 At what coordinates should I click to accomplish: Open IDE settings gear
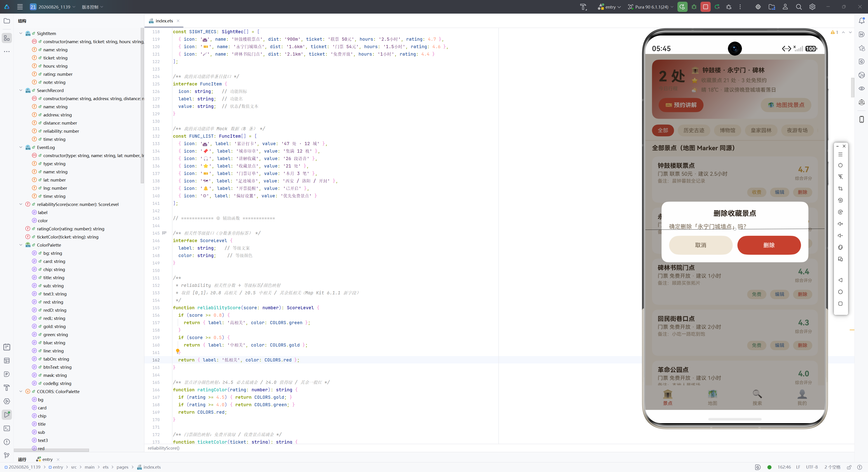pos(812,7)
